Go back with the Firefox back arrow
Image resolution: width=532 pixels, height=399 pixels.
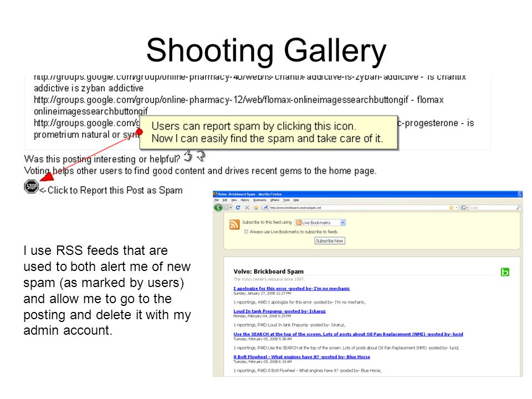(218, 208)
